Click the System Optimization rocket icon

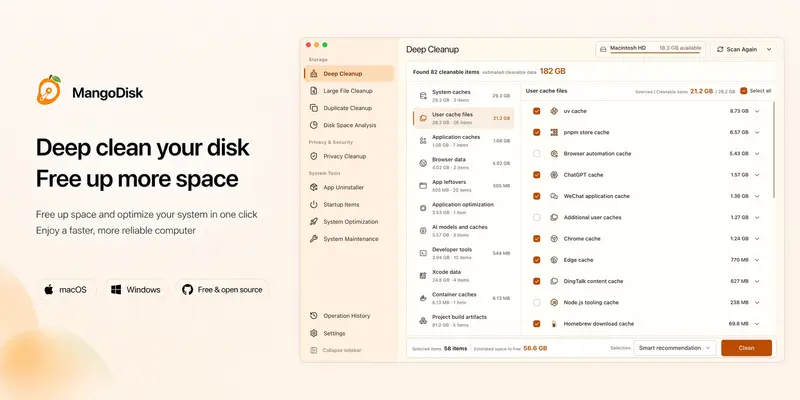tap(314, 221)
